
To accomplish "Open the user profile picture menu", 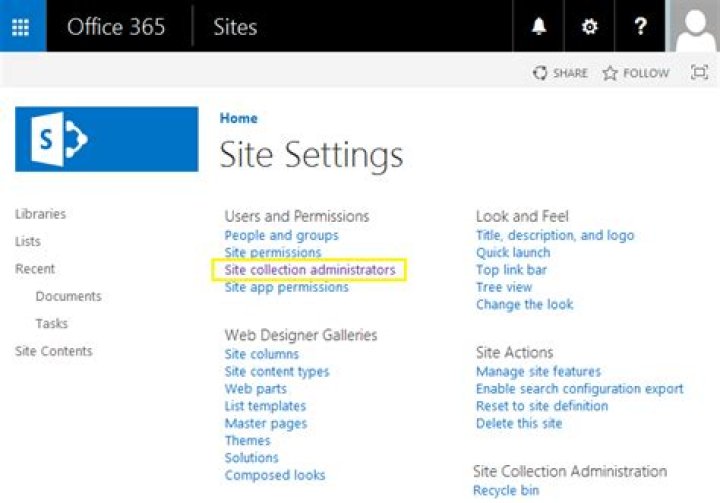I will click(695, 26).
